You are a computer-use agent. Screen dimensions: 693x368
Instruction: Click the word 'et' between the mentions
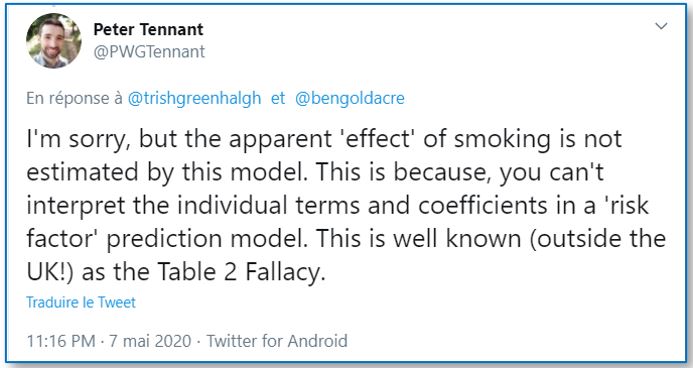278,98
